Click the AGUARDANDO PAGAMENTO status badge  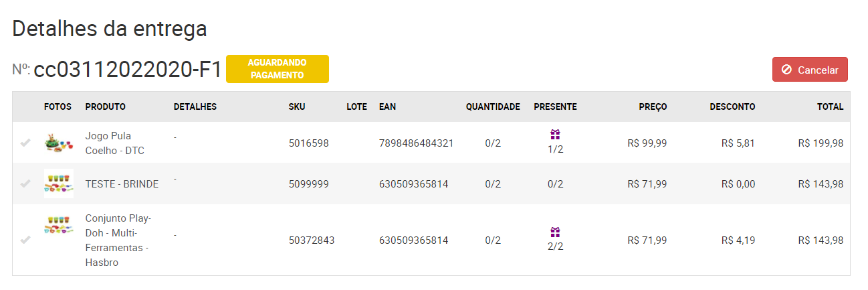277,69
